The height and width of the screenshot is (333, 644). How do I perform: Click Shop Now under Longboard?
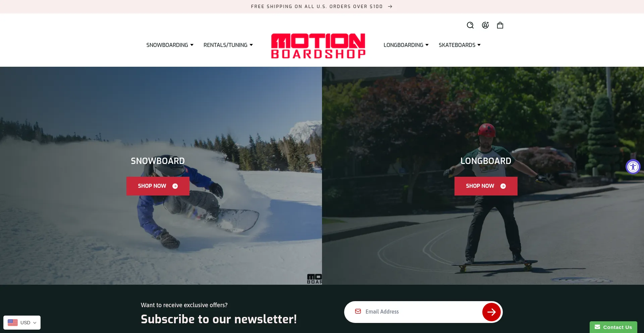tap(486, 186)
